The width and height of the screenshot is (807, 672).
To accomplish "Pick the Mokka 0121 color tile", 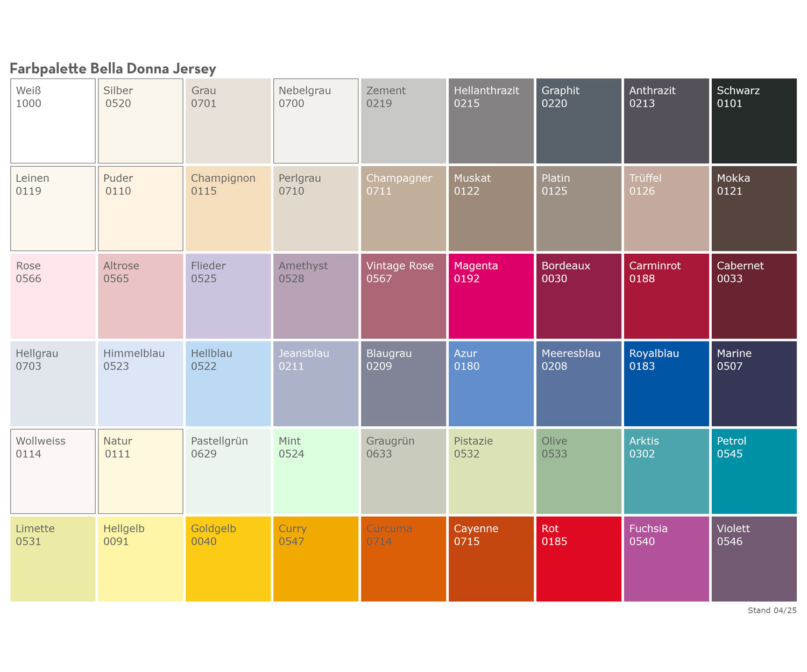I will point(754,209).
